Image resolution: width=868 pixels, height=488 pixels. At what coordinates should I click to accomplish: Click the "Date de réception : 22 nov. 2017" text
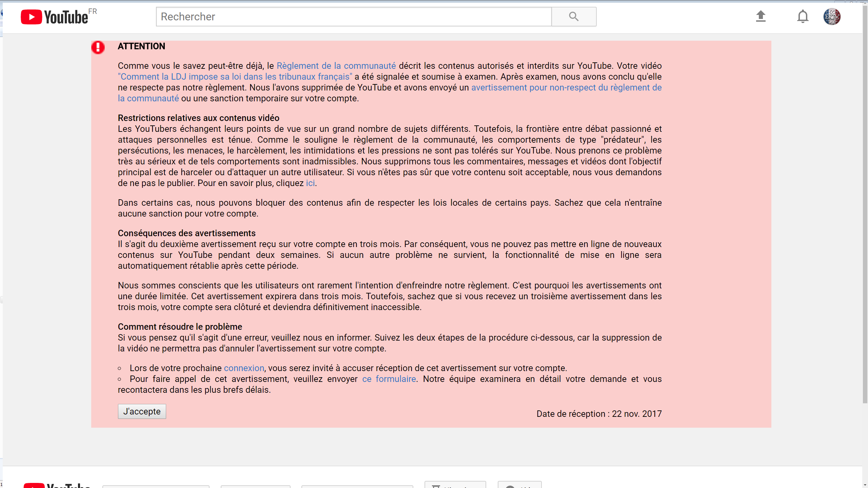point(599,414)
